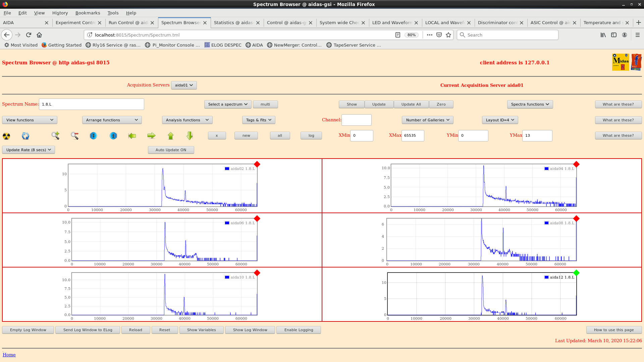
Task: Switch to the Statistics @ aidas tab
Action: point(233,23)
